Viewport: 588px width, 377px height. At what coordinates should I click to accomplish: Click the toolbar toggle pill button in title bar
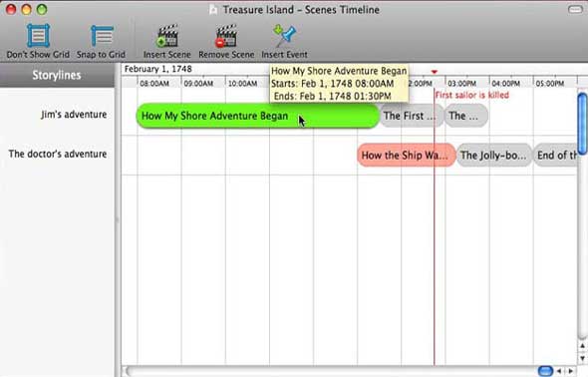575,9
